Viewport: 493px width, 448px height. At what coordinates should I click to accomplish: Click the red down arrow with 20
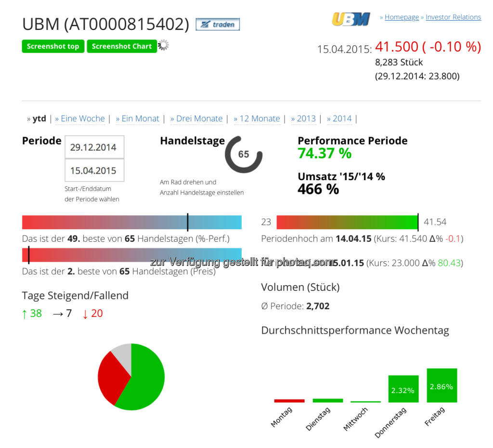(x=92, y=313)
